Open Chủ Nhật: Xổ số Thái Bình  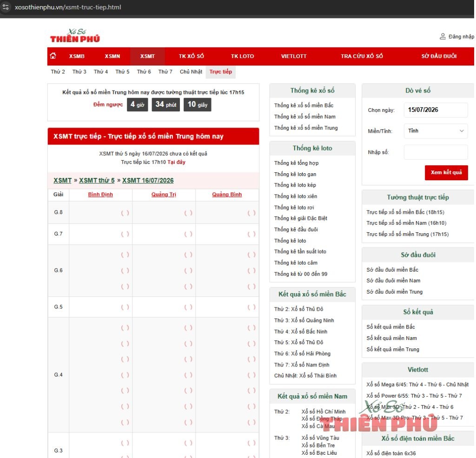click(305, 375)
